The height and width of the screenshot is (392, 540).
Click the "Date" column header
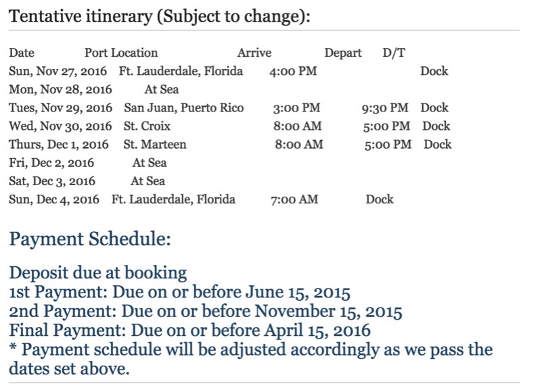click(x=22, y=53)
